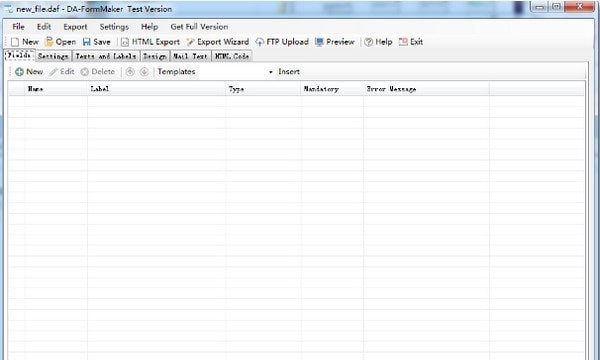Image resolution: width=600 pixels, height=360 pixels.
Task: Preview the form
Action: (320, 42)
